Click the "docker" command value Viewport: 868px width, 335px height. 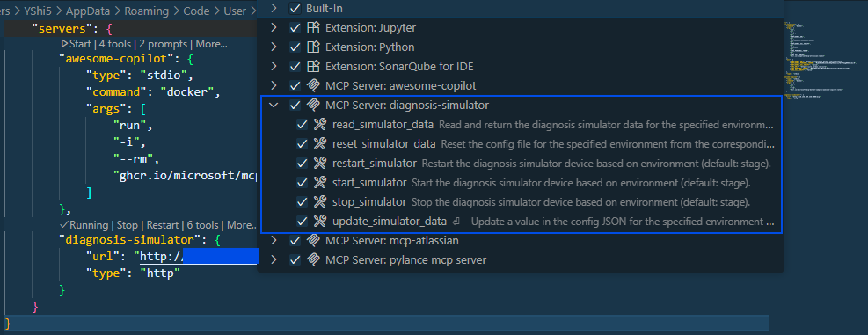click(x=187, y=92)
